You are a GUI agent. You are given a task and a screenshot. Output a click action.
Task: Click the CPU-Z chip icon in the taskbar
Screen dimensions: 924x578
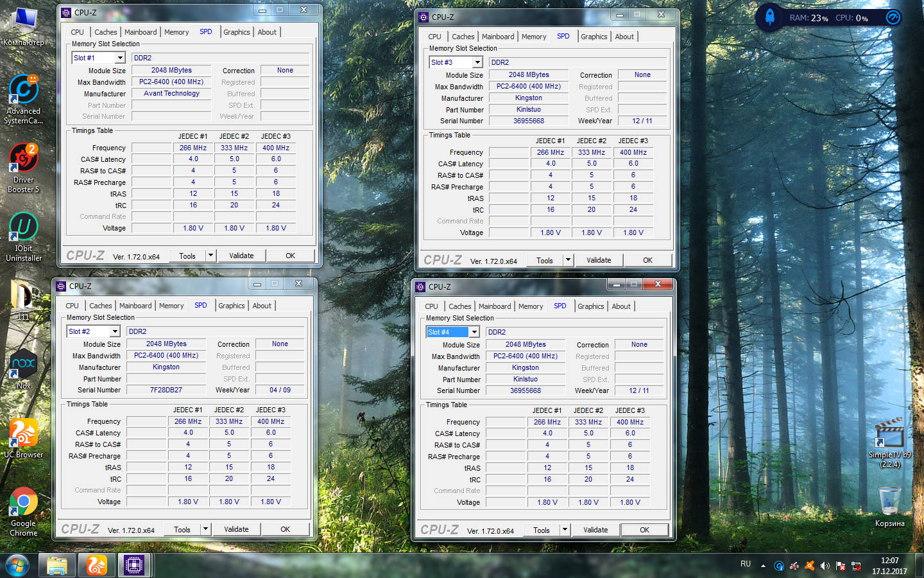point(133,565)
